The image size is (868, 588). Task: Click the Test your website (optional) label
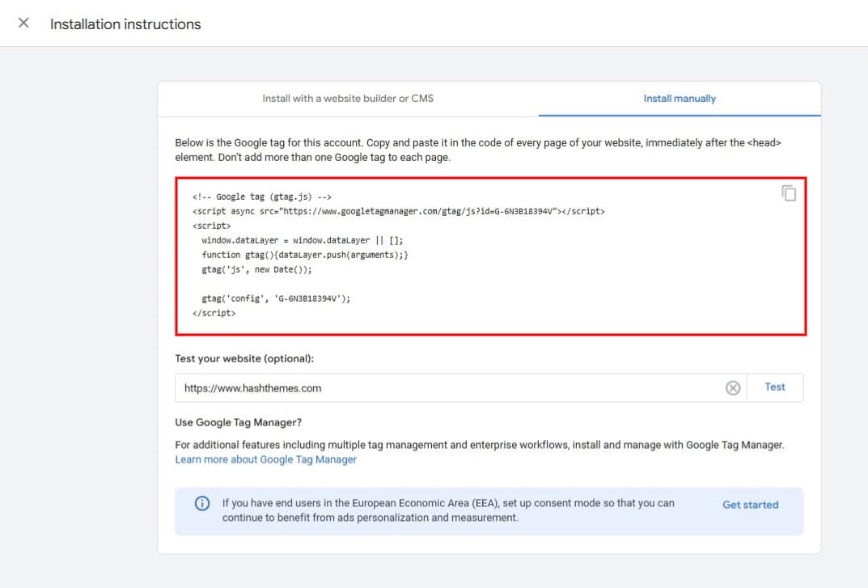[x=244, y=359]
